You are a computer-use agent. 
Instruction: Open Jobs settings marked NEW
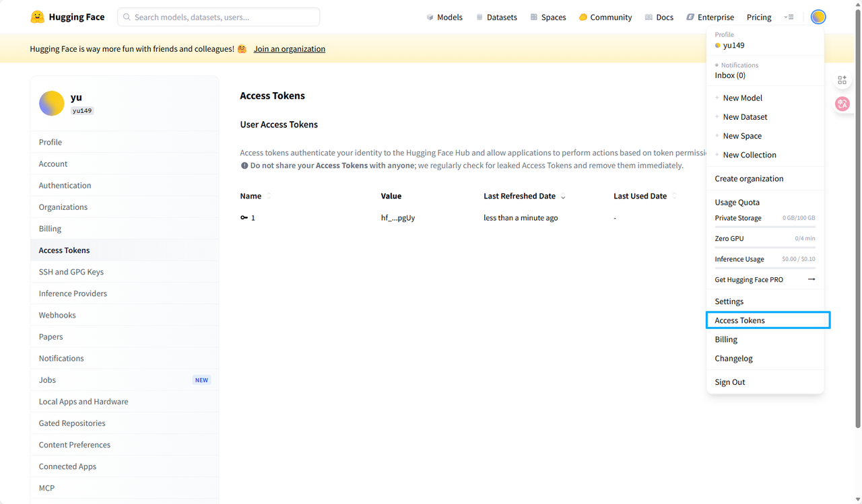click(125, 380)
